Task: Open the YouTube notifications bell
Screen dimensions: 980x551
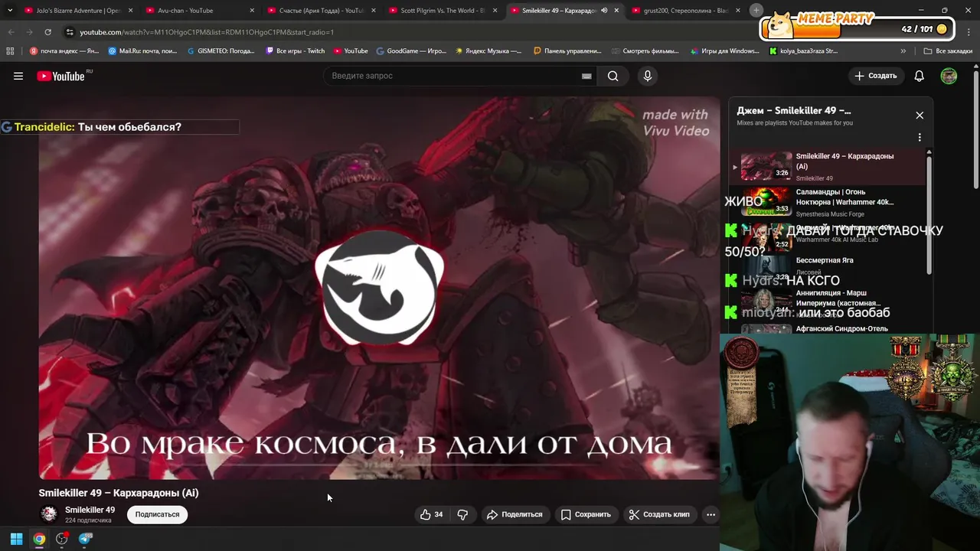Action: (x=920, y=76)
